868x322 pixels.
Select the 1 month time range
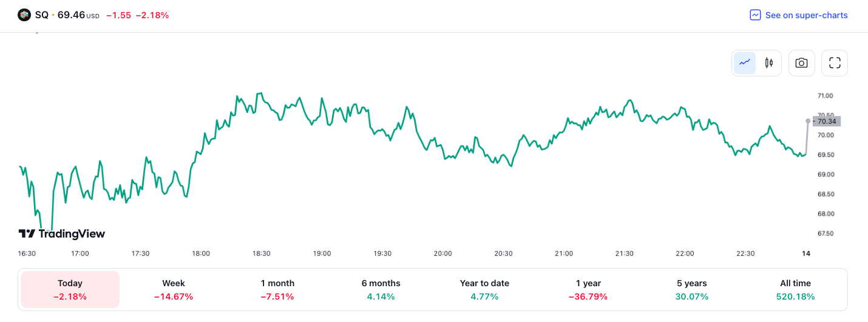point(277,290)
